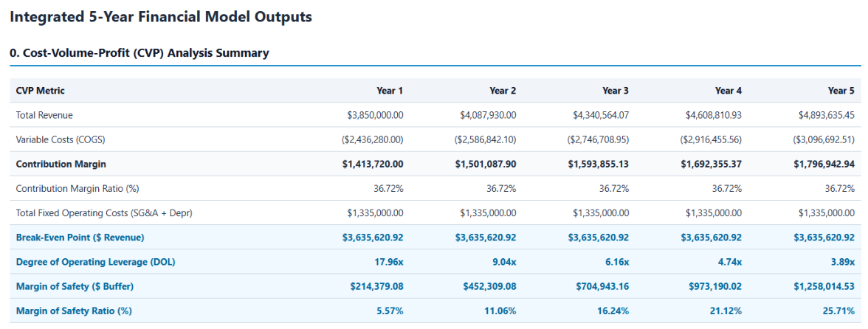Screen dimensions: 868x329
Task: Click the Year 1 break-even value $3,635,620.92
Action: 373,238
